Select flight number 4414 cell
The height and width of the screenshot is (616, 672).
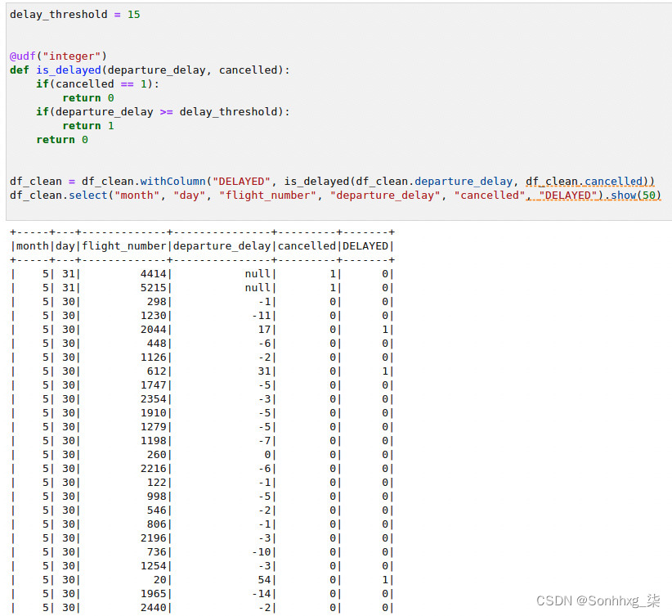[x=154, y=274]
